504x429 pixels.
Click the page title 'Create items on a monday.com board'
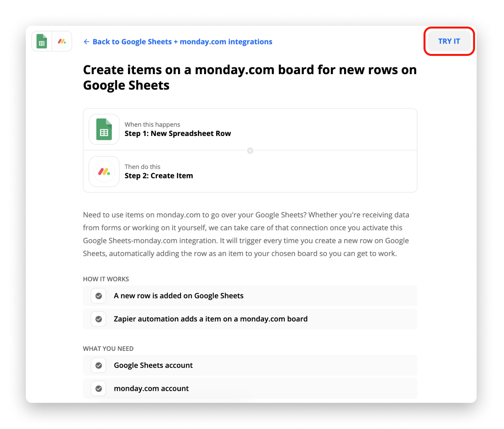tap(250, 77)
